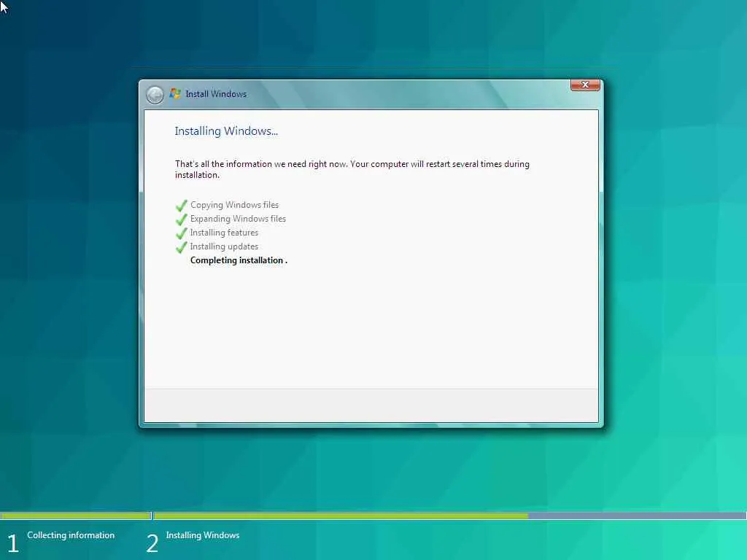Click the 'That's all the information' paragraph
The image size is (747, 560).
point(352,169)
